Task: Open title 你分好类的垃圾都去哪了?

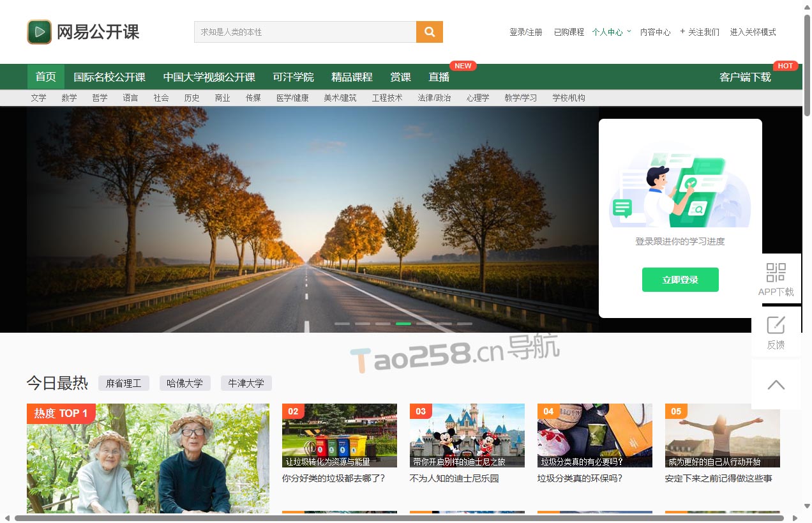Action: click(x=334, y=478)
